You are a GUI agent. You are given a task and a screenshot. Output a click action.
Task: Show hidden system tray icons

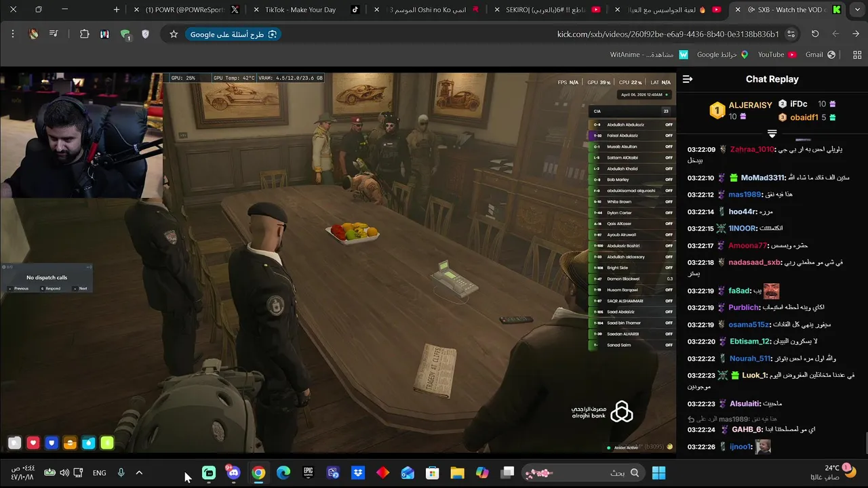click(139, 472)
